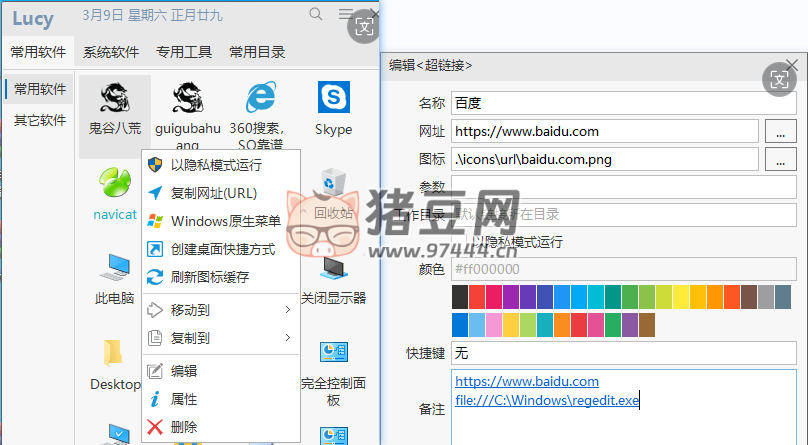Screen dimensions: 808x445
Task: Open the Skype launcher icon
Action: [x=333, y=99]
